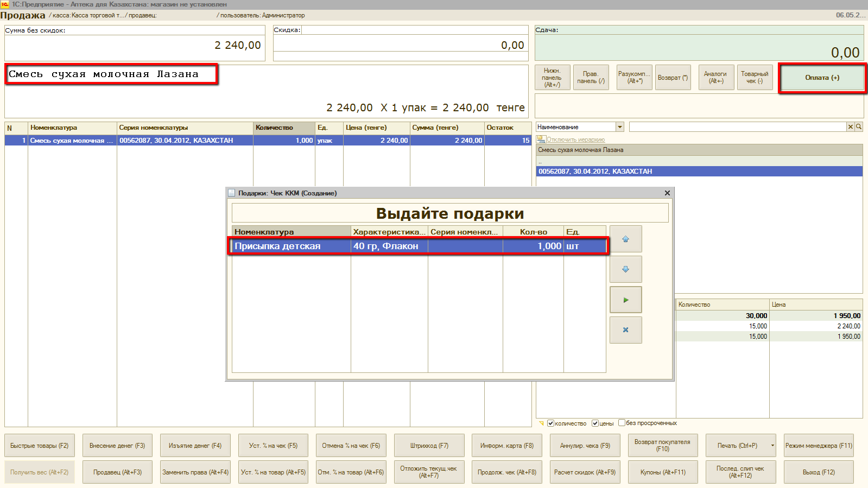The width and height of the screenshot is (868, 488).
Task: Open Аналоги (Alt+-) panel button
Action: pos(715,78)
